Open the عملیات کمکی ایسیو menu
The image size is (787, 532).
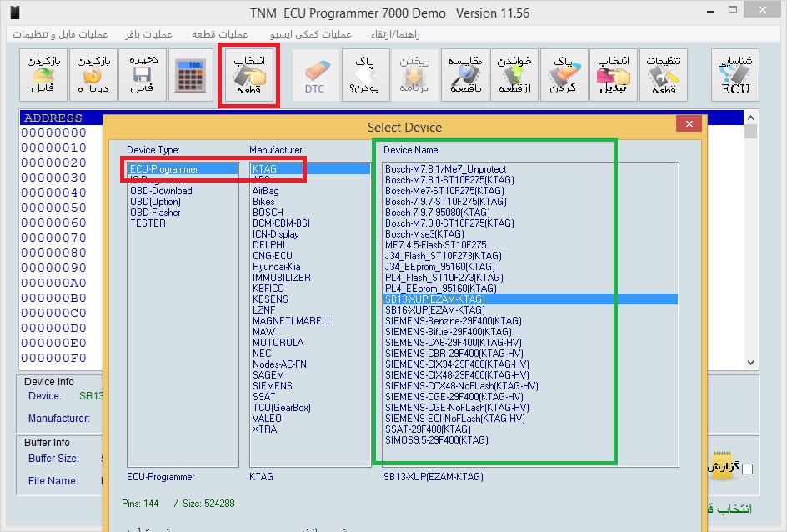pyautogui.click(x=310, y=34)
